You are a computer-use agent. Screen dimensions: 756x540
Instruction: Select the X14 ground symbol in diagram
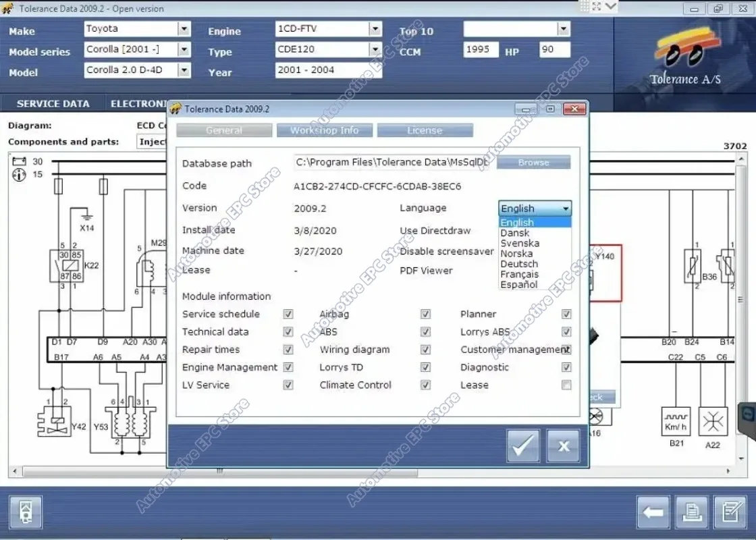[86, 215]
